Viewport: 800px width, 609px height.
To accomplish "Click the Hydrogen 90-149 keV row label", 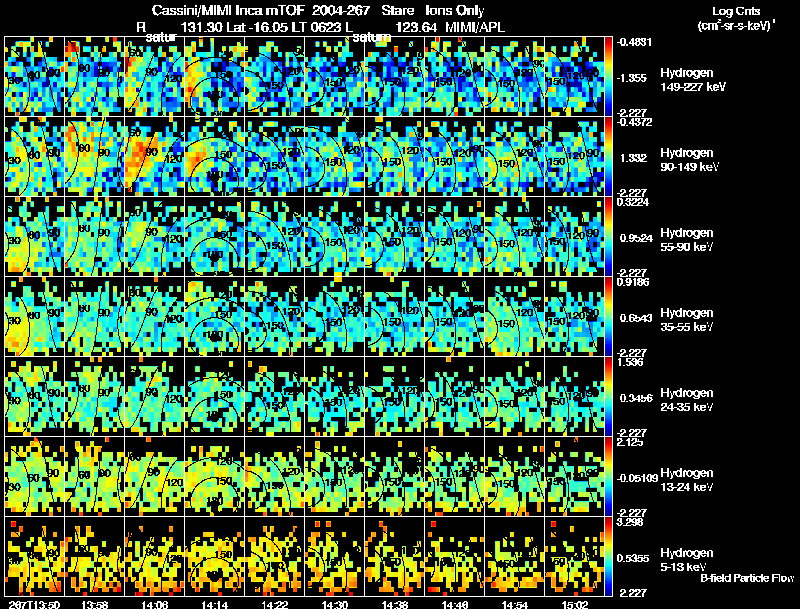I will (689, 160).
